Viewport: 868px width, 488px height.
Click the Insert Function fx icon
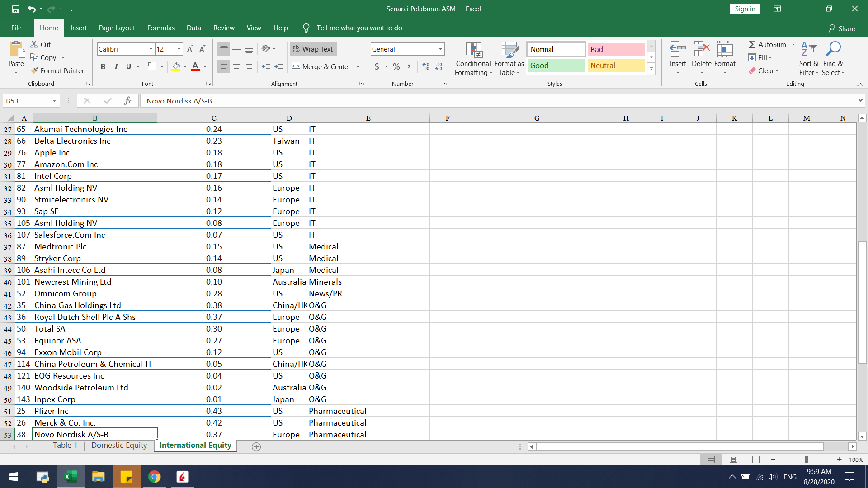(127, 101)
